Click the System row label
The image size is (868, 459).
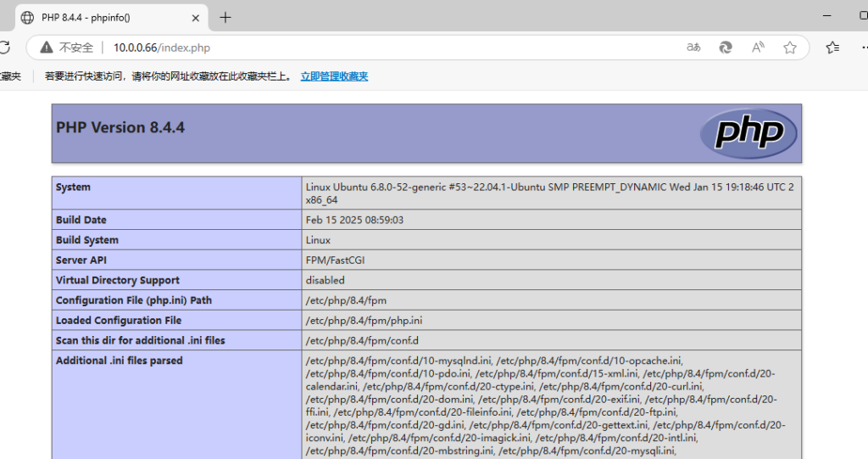[73, 187]
